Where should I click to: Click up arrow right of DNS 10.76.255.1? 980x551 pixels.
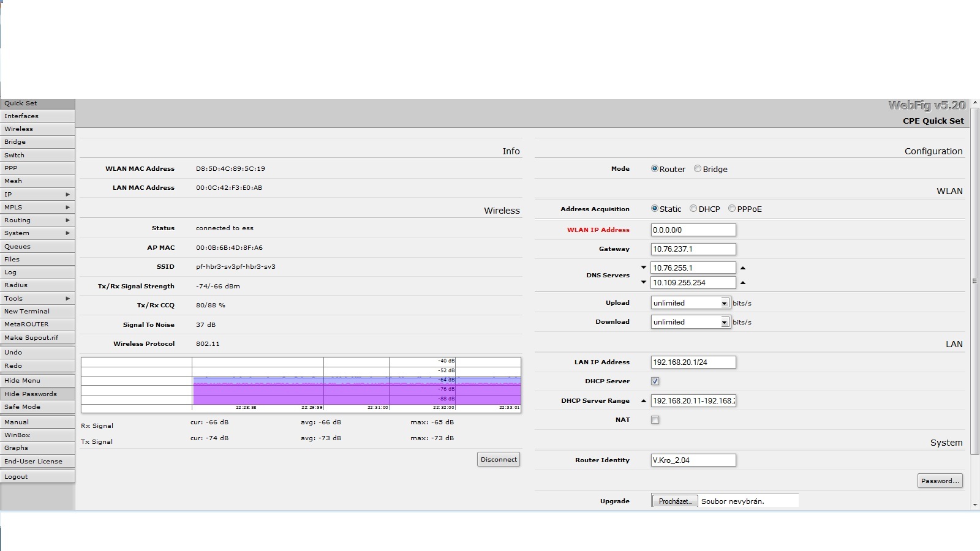[x=743, y=268]
